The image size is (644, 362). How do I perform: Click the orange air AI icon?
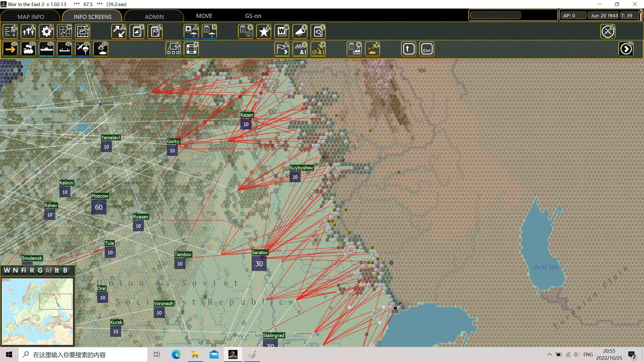pos(318,49)
